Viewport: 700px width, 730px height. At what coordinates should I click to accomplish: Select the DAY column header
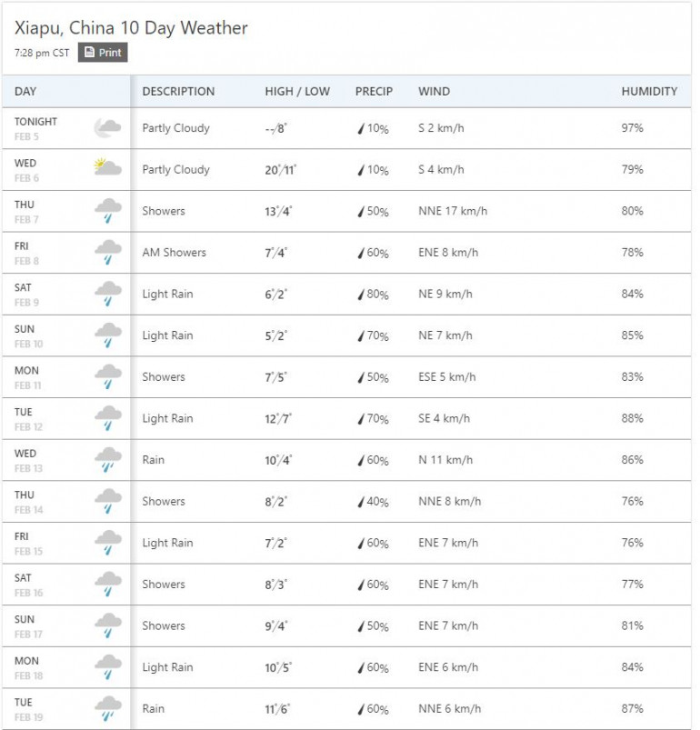(25, 91)
